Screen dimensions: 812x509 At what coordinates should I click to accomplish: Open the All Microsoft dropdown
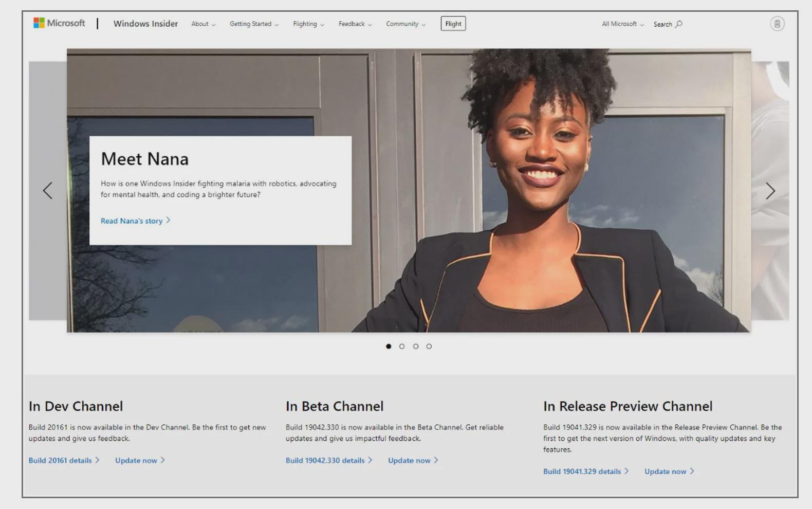(x=623, y=24)
